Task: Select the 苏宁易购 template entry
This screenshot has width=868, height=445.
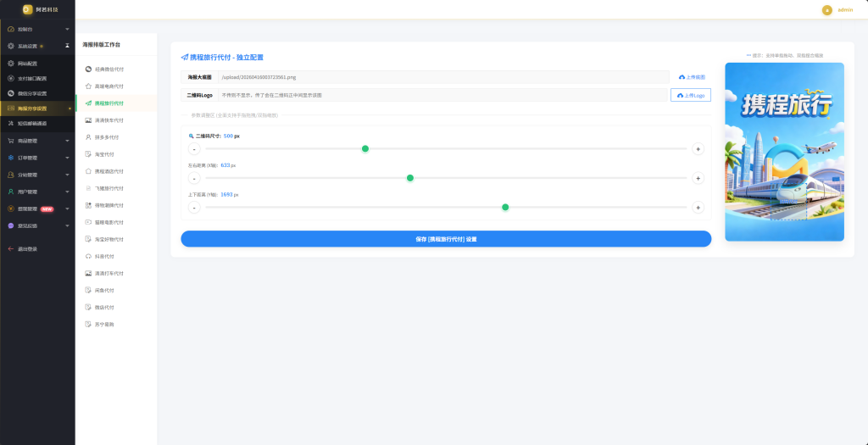Action: click(116, 325)
